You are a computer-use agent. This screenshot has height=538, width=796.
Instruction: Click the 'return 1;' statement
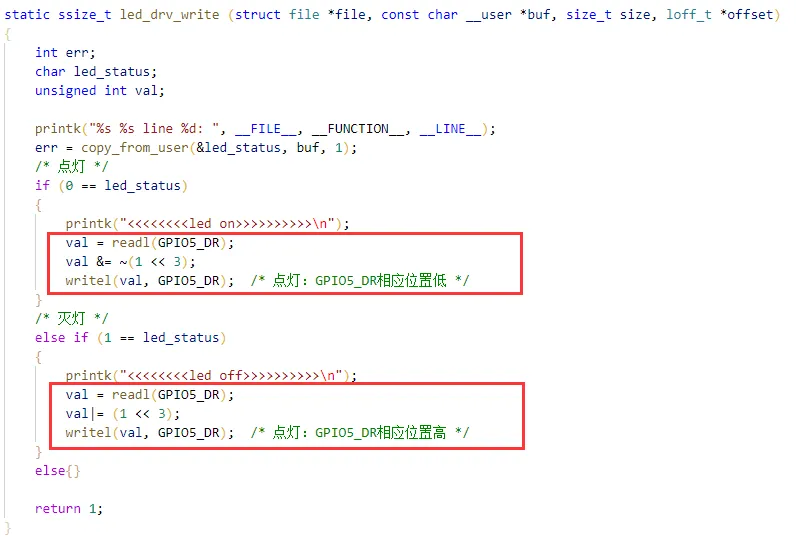69,509
